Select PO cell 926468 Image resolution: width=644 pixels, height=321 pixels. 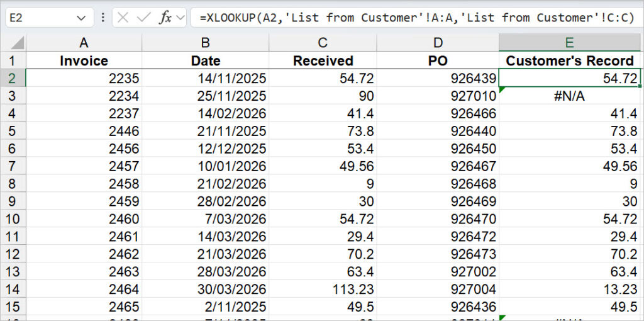click(x=438, y=183)
